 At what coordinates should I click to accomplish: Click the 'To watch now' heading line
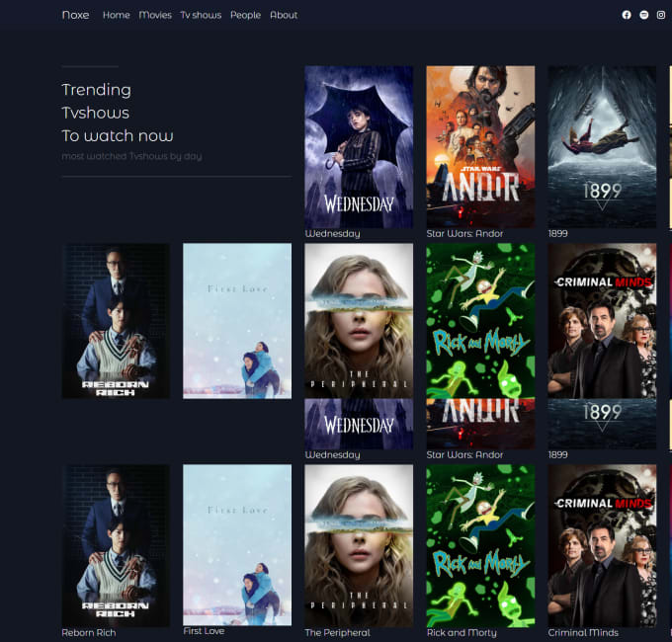[118, 135]
